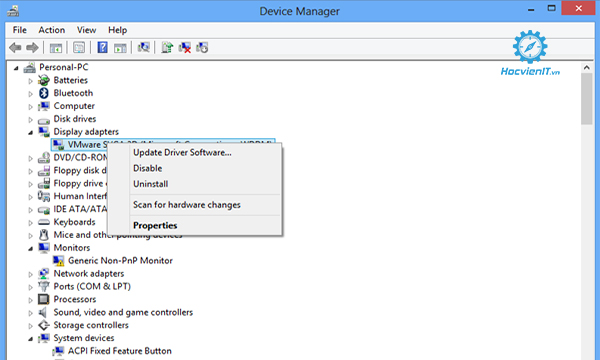Expand the Network adapters node
The height and width of the screenshot is (360, 600).
tap(31, 274)
